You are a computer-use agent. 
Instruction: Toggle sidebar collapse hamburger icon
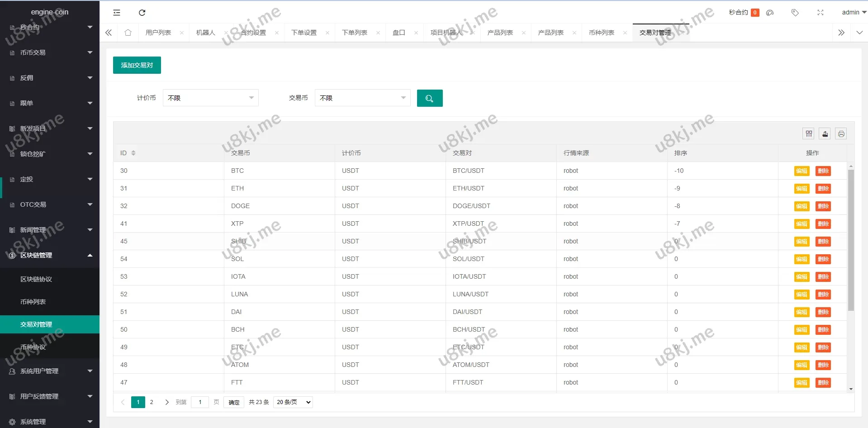click(117, 13)
